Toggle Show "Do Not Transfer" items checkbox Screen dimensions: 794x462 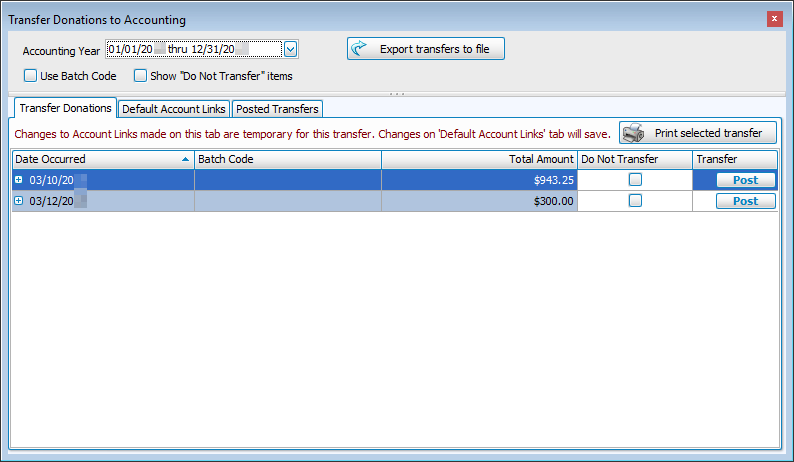[141, 75]
